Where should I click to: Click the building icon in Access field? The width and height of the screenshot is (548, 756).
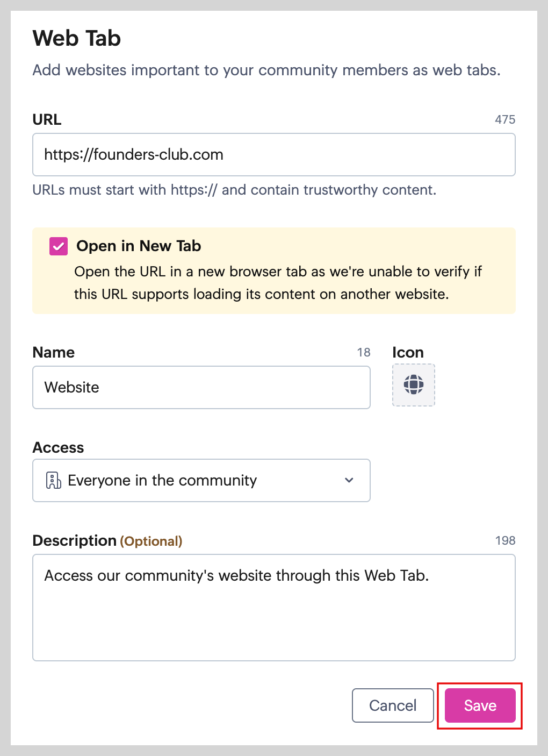pos(54,480)
